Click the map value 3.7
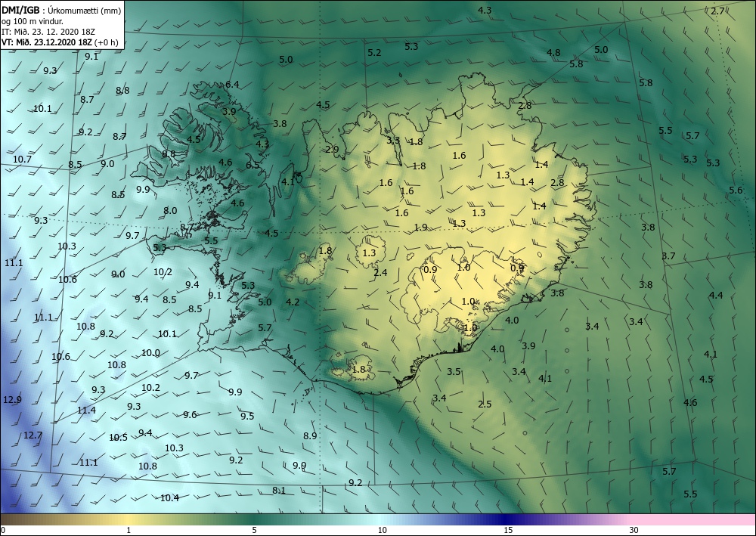The width and height of the screenshot is (756, 536). click(668, 256)
